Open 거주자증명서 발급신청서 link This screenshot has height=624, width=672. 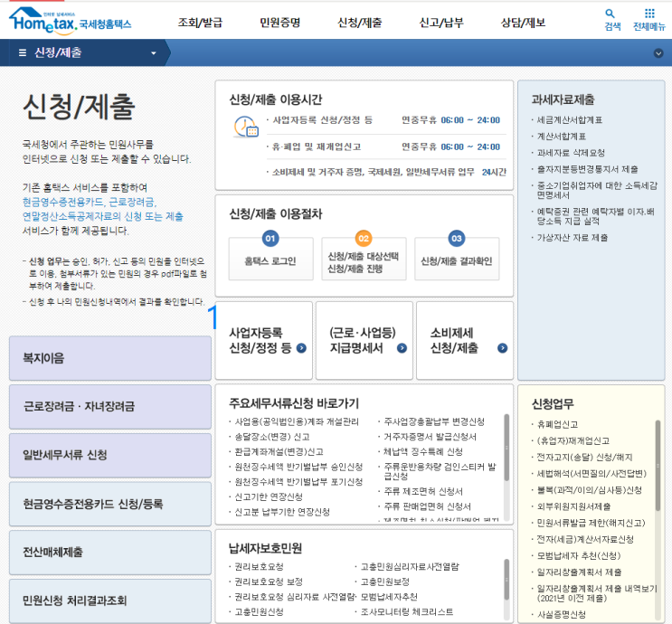tap(430, 437)
